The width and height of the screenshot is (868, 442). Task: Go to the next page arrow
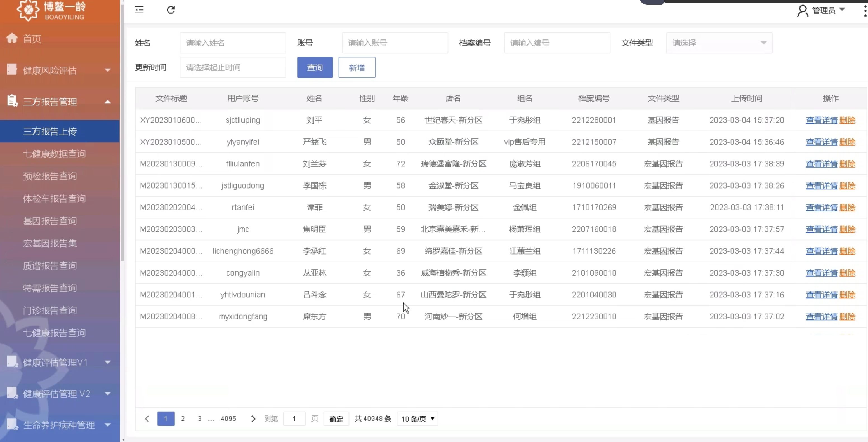click(253, 419)
